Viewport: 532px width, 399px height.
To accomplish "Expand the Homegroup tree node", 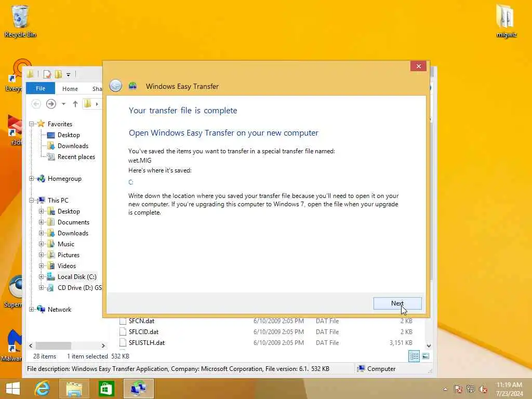I will coord(31,179).
